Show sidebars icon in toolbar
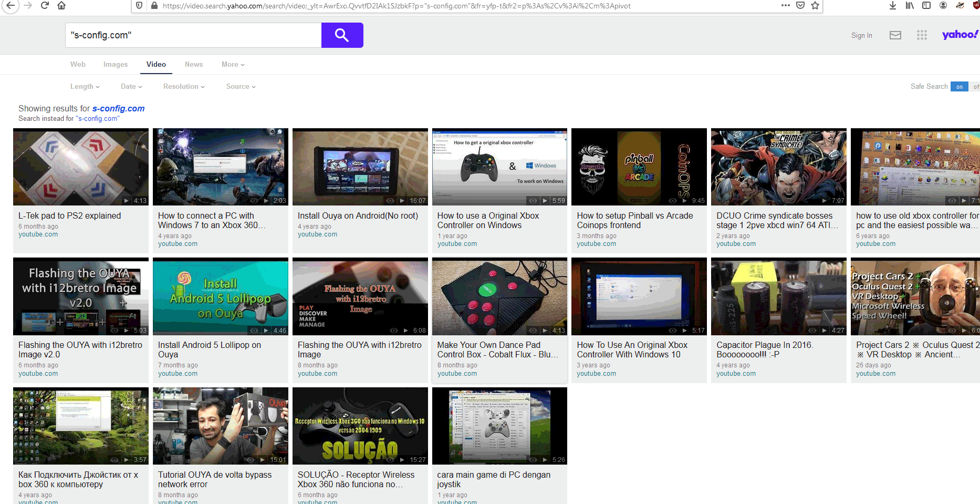The height and width of the screenshot is (504, 980). [x=926, y=5]
